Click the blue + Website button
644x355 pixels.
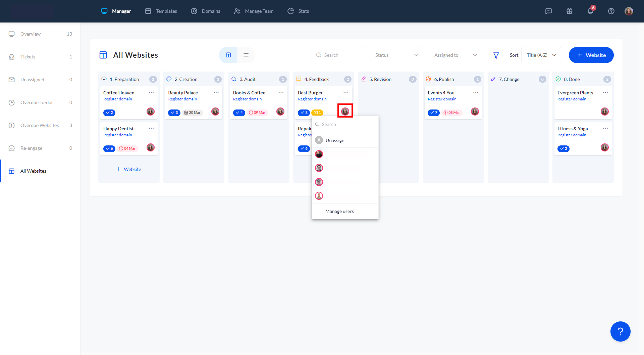click(x=591, y=55)
